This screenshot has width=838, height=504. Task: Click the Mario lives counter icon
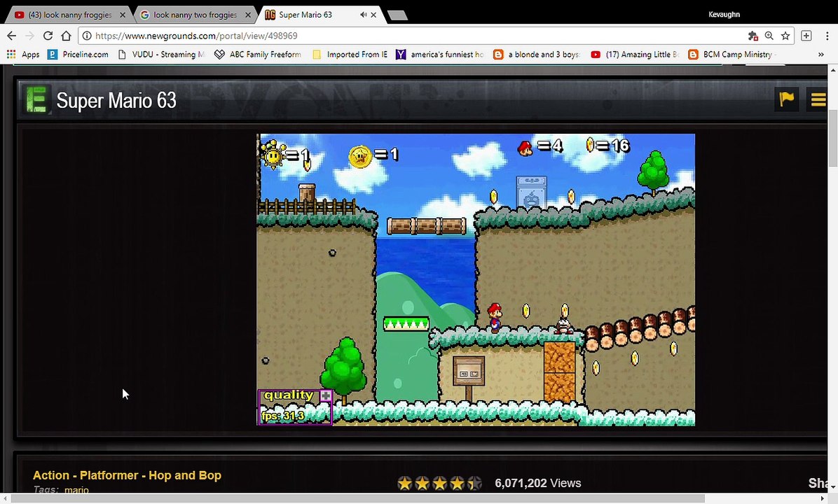click(x=526, y=148)
